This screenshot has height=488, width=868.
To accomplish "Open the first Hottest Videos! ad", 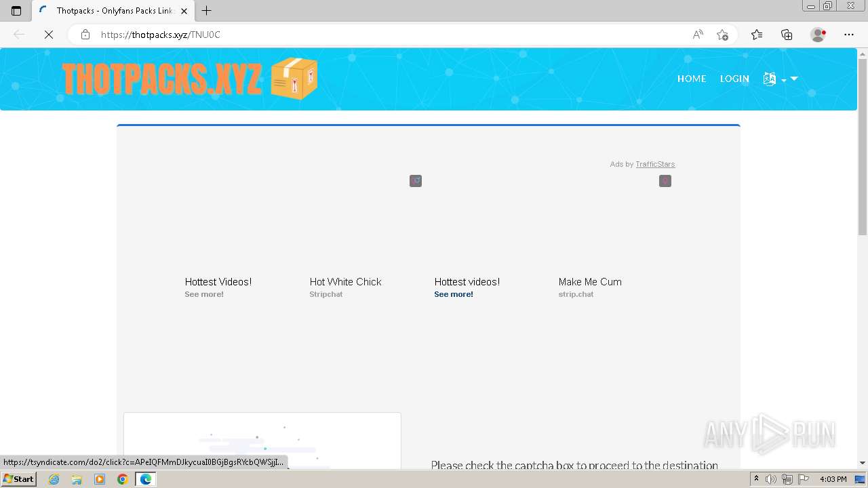I will coord(218,282).
